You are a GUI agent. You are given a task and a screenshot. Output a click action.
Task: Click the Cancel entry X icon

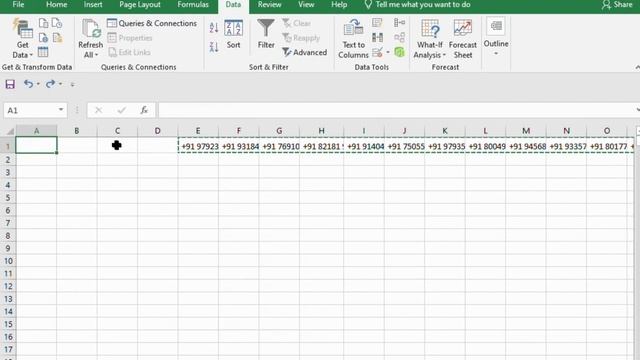(98, 110)
